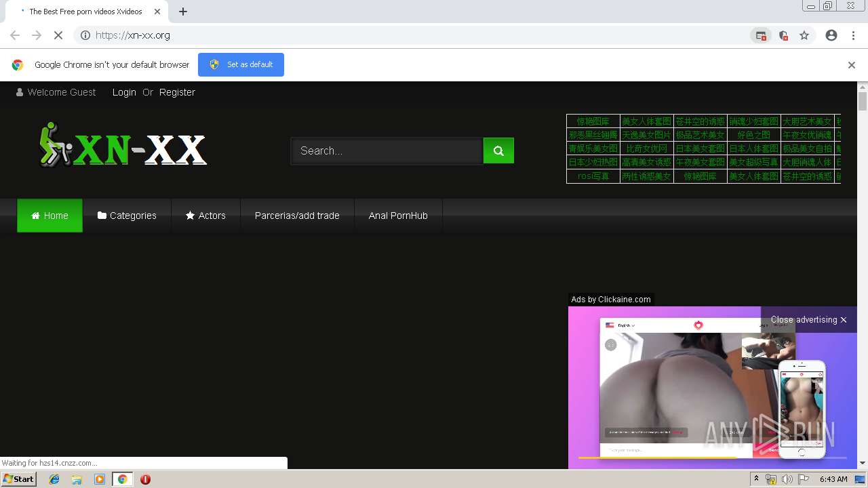
Task: Click the '极品艺术美女' table cell
Action: coord(700,135)
